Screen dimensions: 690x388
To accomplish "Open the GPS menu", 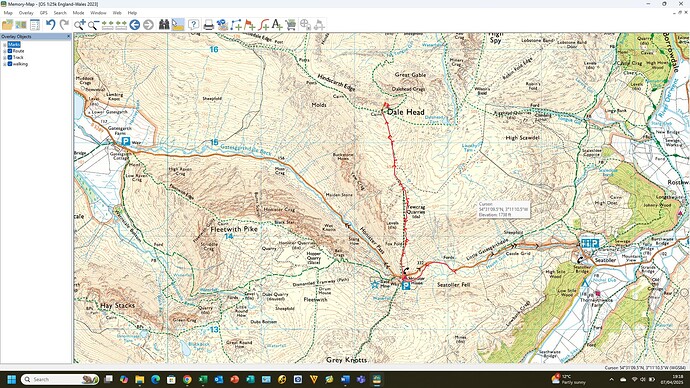I will tap(44, 13).
